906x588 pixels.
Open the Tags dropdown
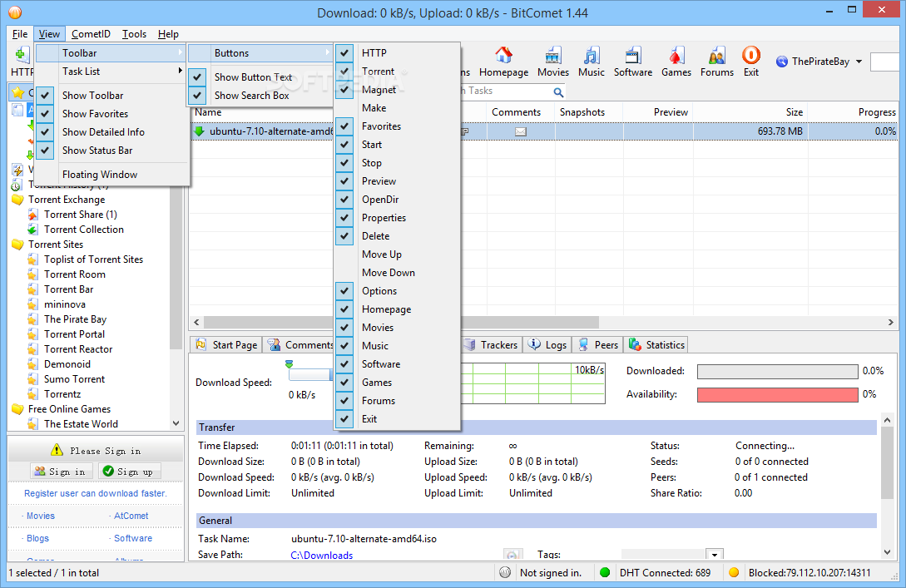pos(714,555)
